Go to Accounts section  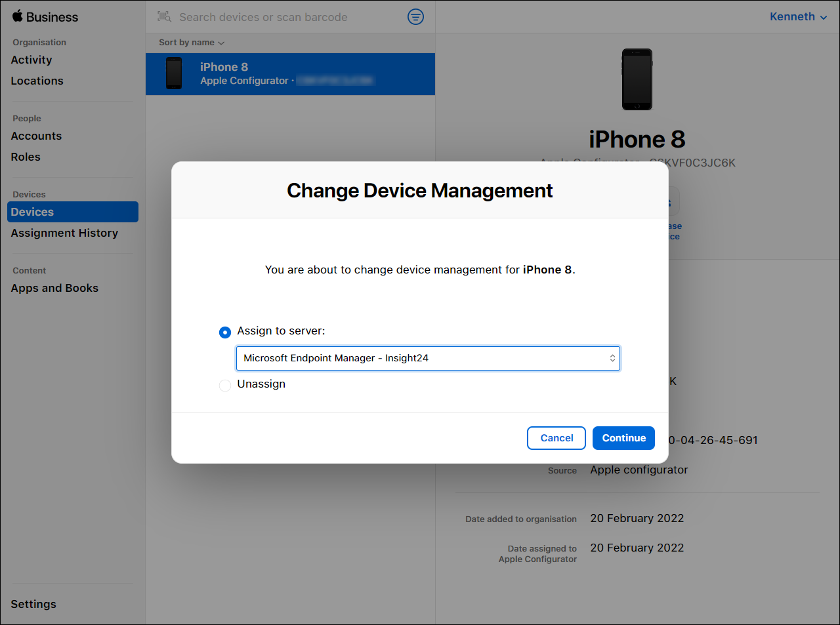[36, 136]
